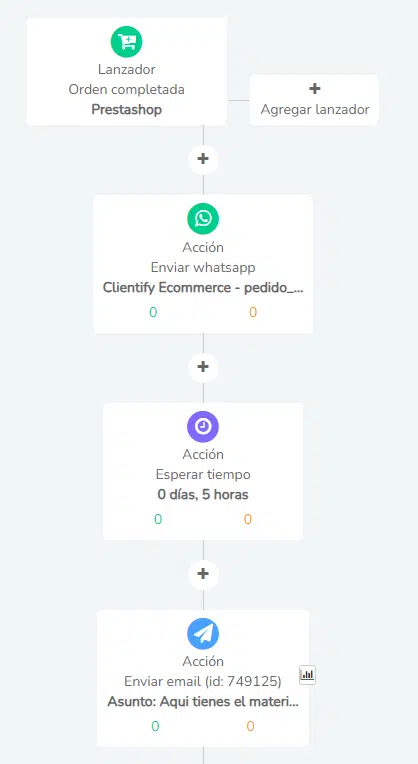Click green counter on Enviar email card

point(155,727)
